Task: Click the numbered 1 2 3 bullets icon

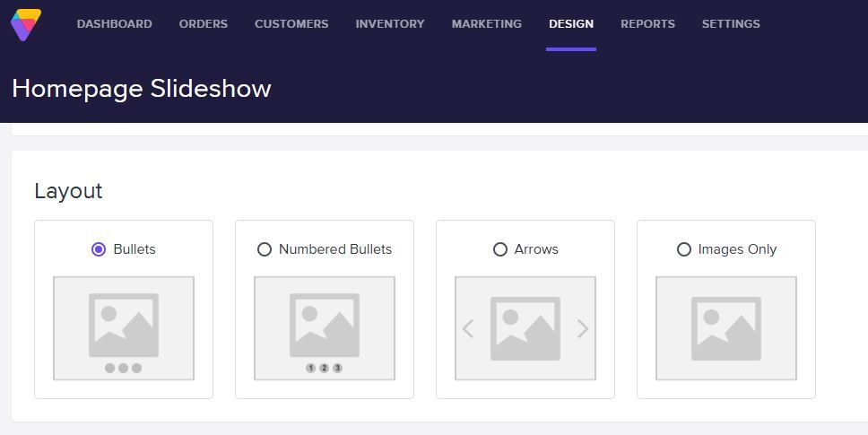Action: (325, 368)
